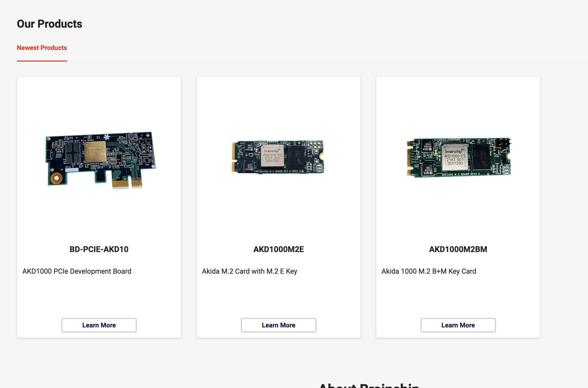Click the AKD1000M2E product title

[278, 249]
